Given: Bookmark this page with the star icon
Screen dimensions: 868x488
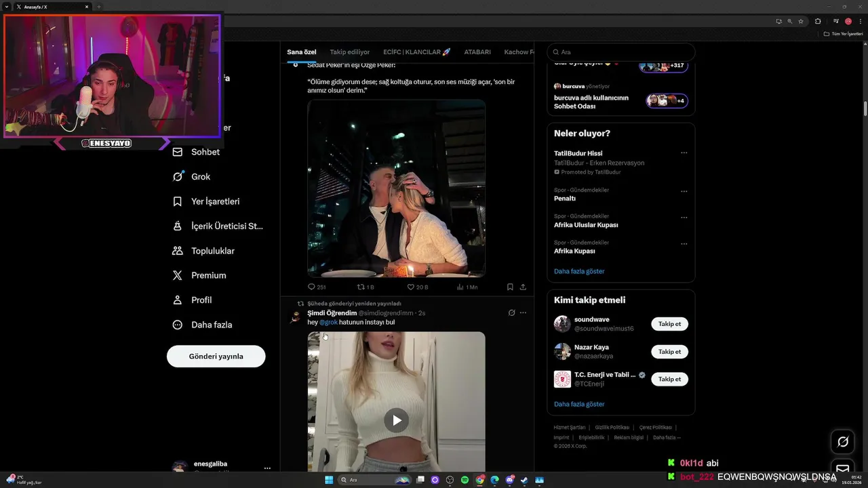Looking at the screenshot, I should pos(801,21).
